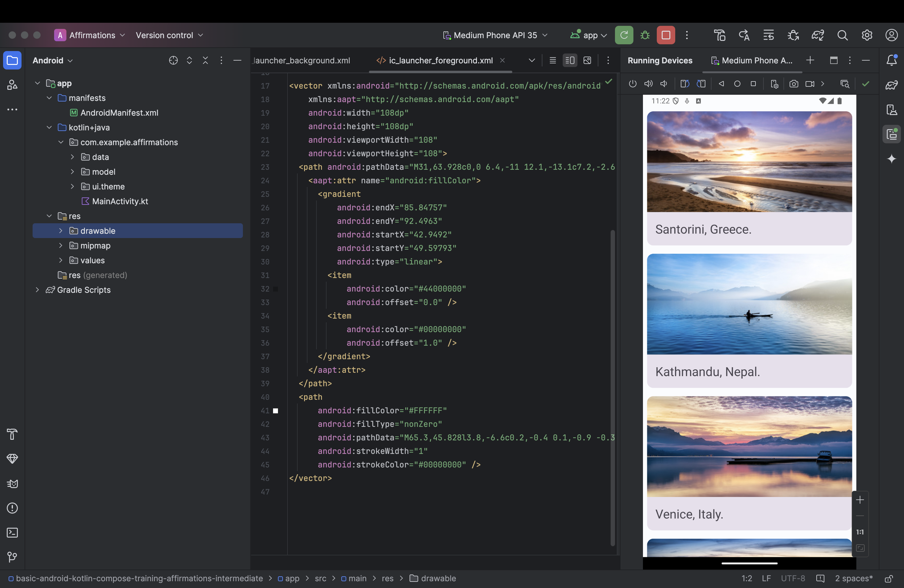Open Build hammer tool window

[x=12, y=434]
